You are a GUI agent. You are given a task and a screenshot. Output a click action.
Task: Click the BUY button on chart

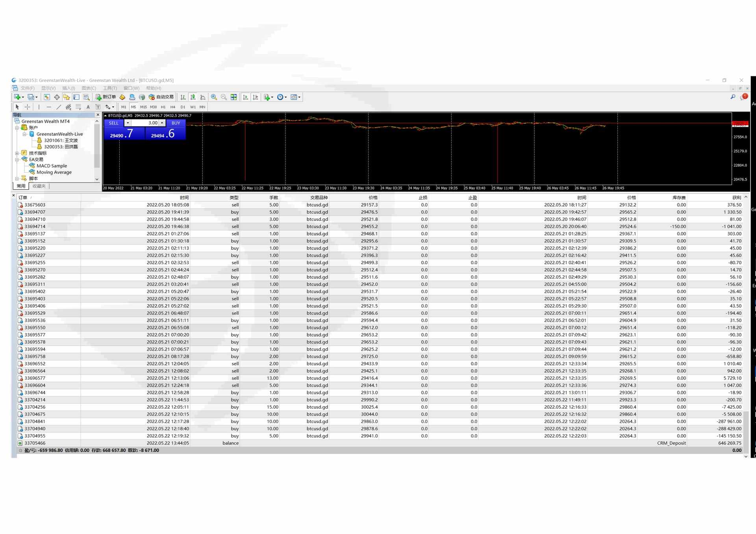point(176,123)
